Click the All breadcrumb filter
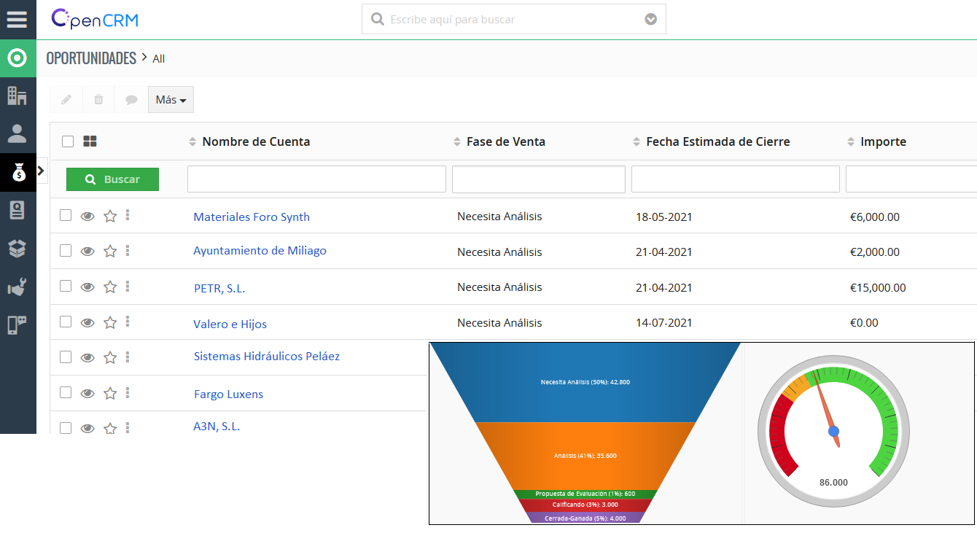The image size is (977, 560). pos(158,59)
